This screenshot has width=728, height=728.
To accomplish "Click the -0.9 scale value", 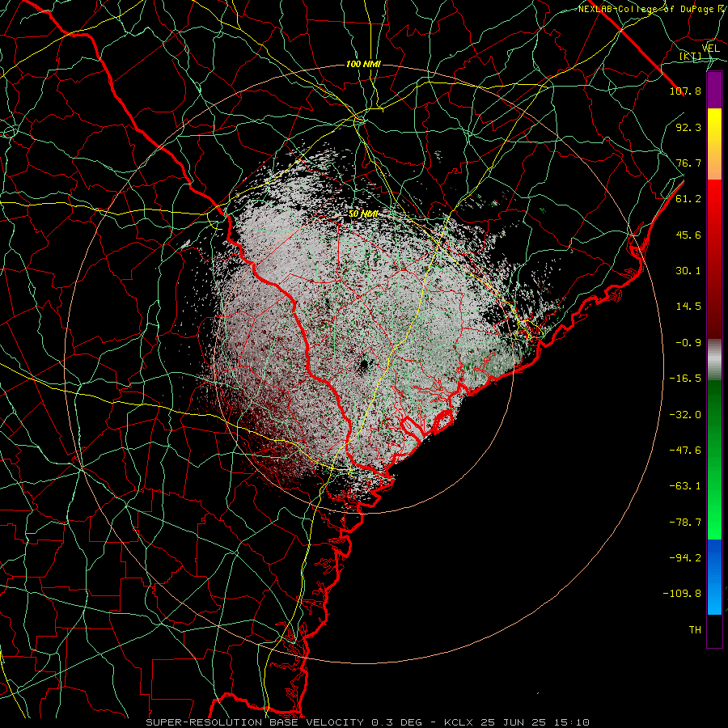I will point(688,343).
